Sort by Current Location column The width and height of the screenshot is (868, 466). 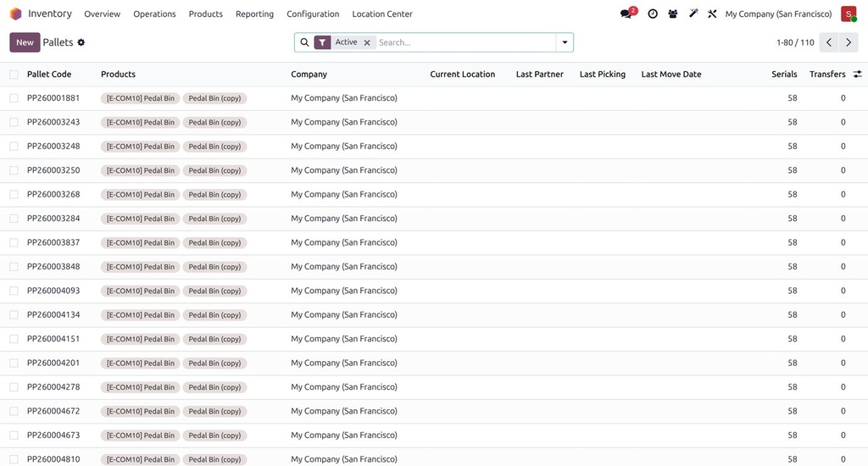click(462, 75)
